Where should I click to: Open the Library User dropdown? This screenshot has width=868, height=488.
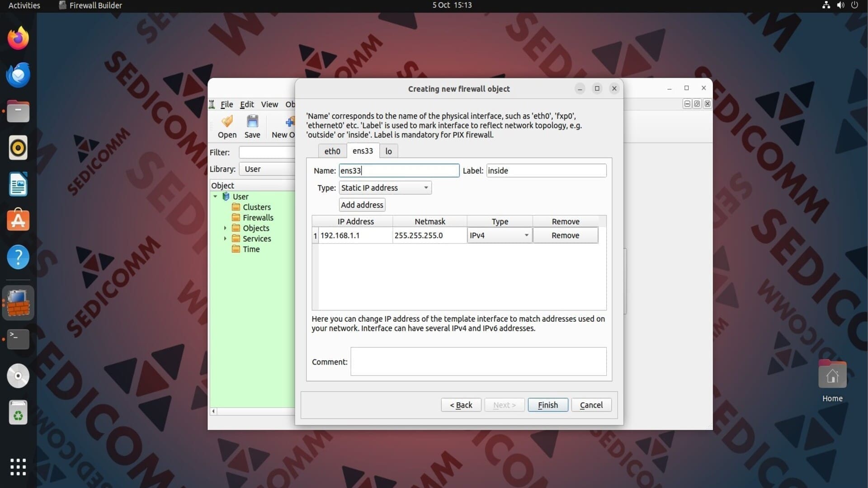(268, 169)
